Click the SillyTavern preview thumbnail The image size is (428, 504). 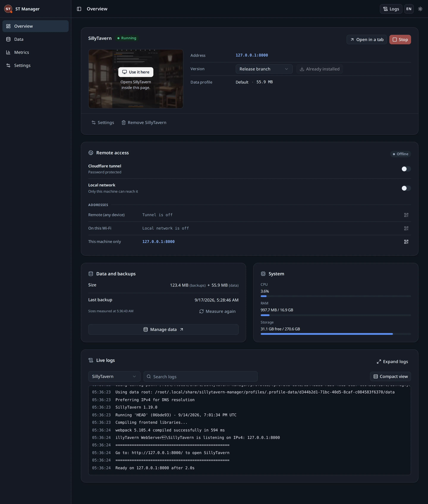click(136, 79)
